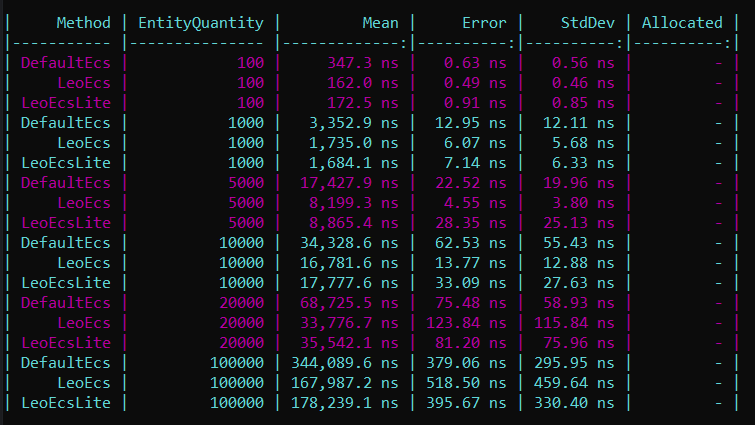Click the mean value 33,776.7 ns
The height and width of the screenshot is (425, 755).
tap(349, 322)
